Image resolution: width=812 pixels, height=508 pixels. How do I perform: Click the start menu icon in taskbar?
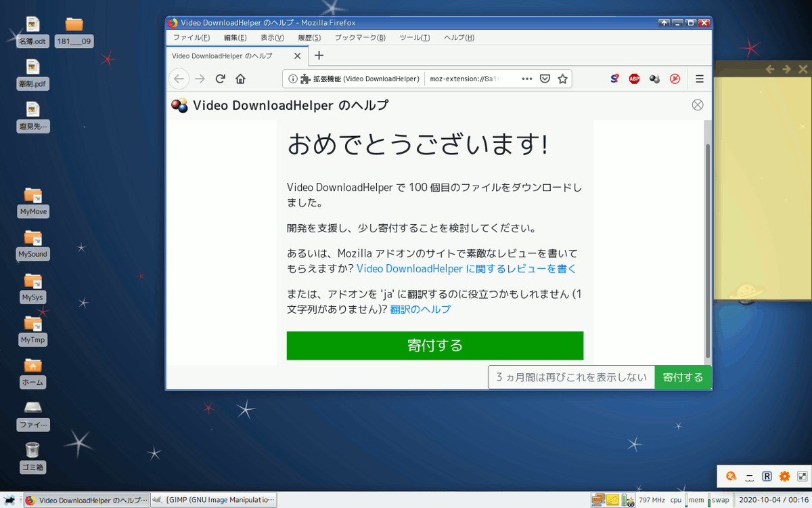click(10, 500)
